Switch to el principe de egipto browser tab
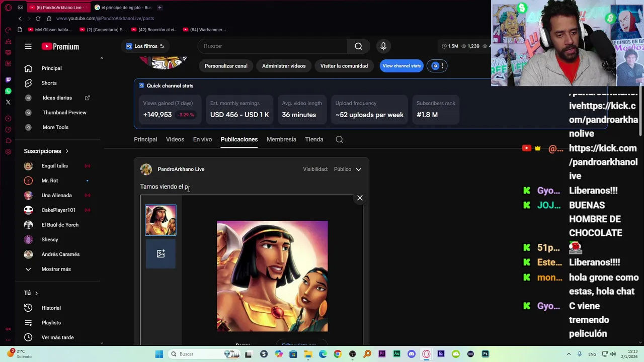 [x=123, y=8]
